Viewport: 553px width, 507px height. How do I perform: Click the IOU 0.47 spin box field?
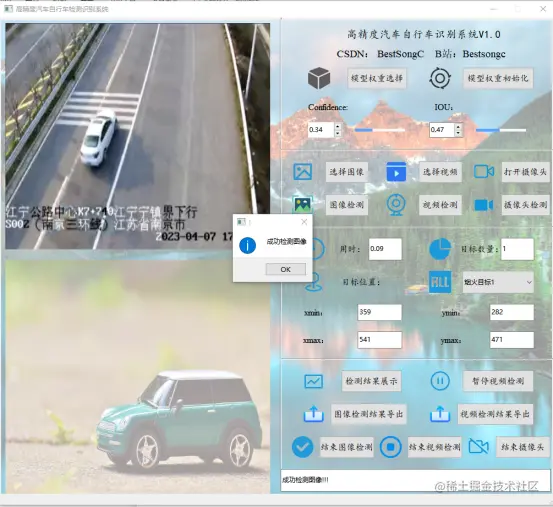pyautogui.click(x=442, y=130)
